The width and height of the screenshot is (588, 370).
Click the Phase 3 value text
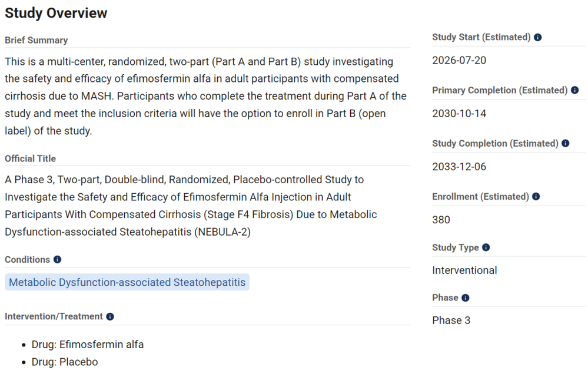point(451,321)
